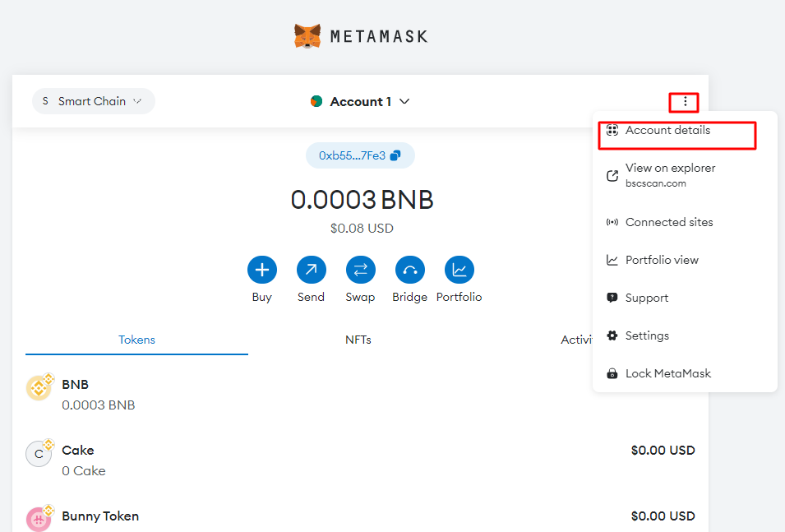Click the Cake token icon
The height and width of the screenshot is (532, 785).
coord(39,453)
